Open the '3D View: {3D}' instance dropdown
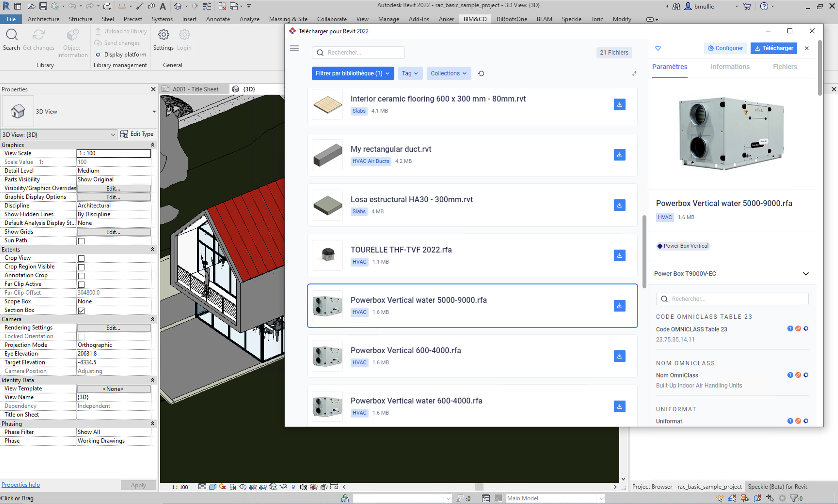Viewport: 838px width, 504px height. pyautogui.click(x=59, y=134)
